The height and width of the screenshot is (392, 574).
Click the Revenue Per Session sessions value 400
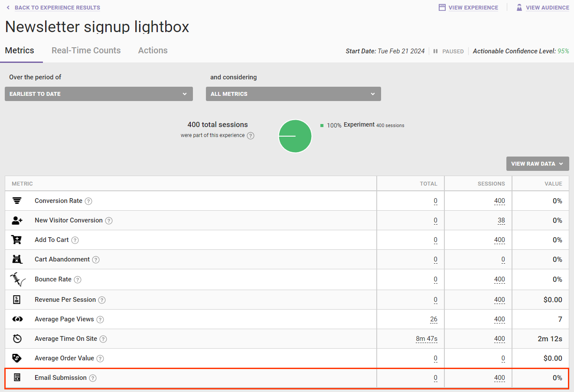pyautogui.click(x=499, y=300)
